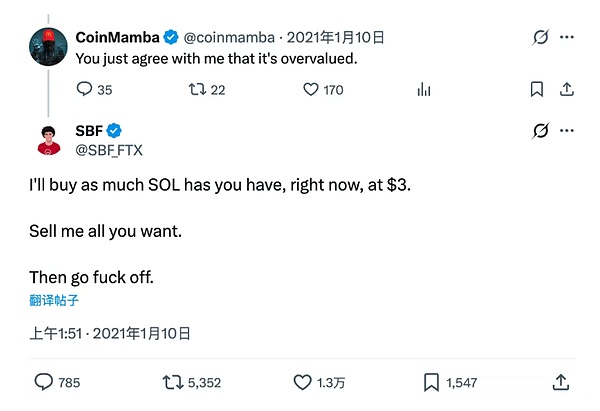
Task: Like SBF's tweet with 1.3万 likes
Action: pos(302,381)
